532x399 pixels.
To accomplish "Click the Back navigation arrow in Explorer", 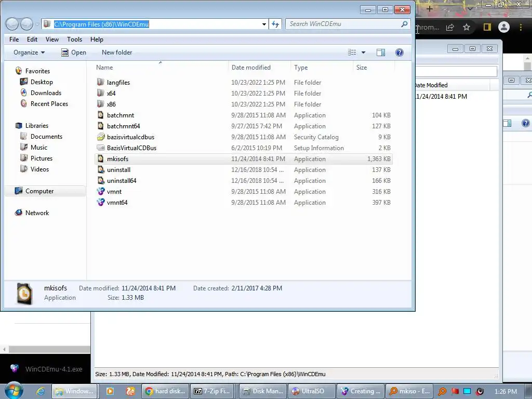I will click(x=12, y=24).
